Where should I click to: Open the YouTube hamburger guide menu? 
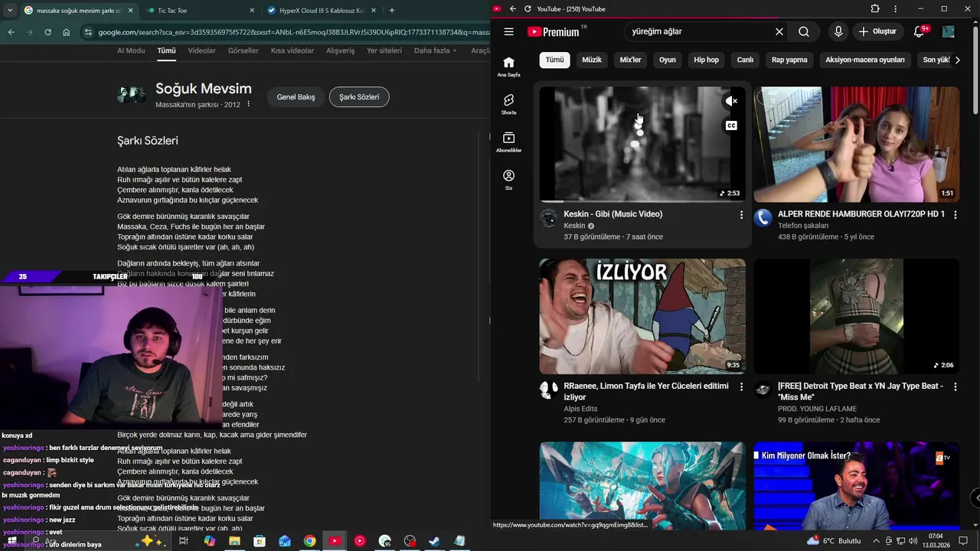[508, 31]
